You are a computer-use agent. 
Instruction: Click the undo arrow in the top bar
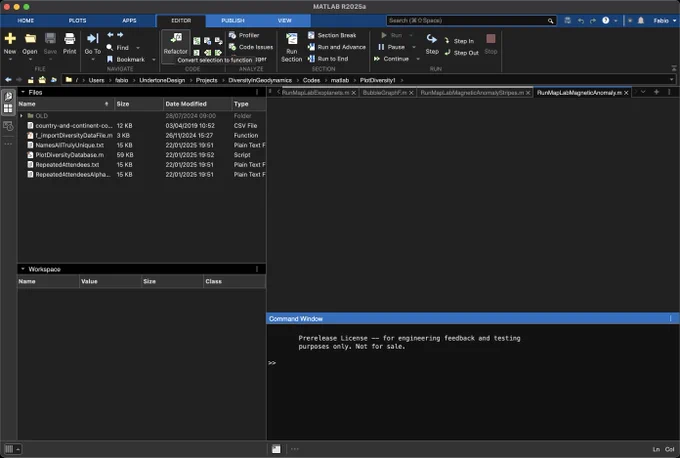click(581, 20)
